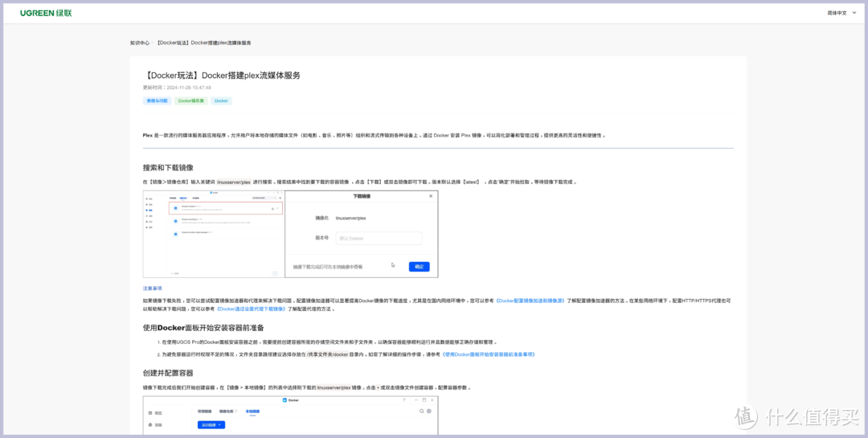This screenshot has width=868, height=438.
Task: Open 《Docker配置镜像加速和镜像源》 link
Action: [530, 300]
